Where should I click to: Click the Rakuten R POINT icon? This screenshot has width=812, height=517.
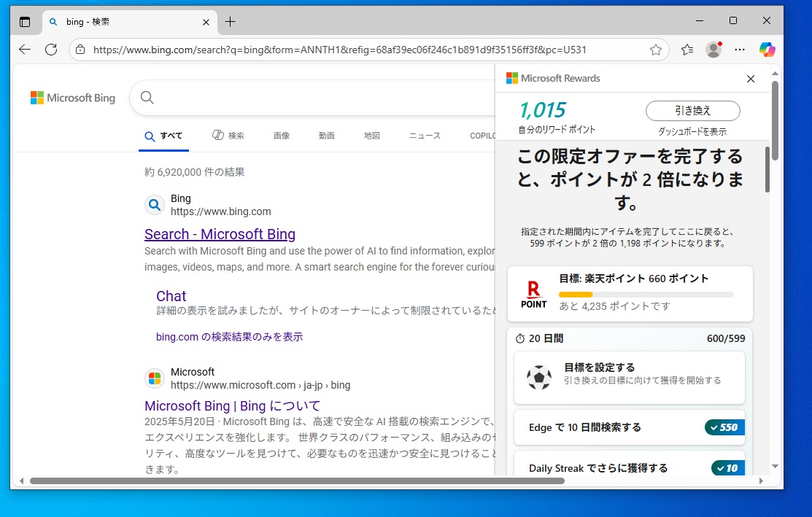pyautogui.click(x=534, y=295)
